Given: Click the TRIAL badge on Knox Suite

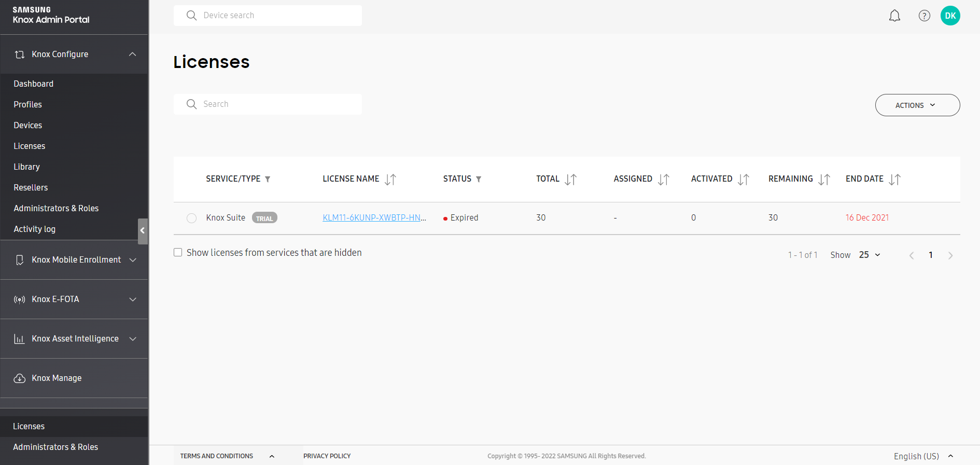Looking at the screenshot, I should pyautogui.click(x=264, y=218).
